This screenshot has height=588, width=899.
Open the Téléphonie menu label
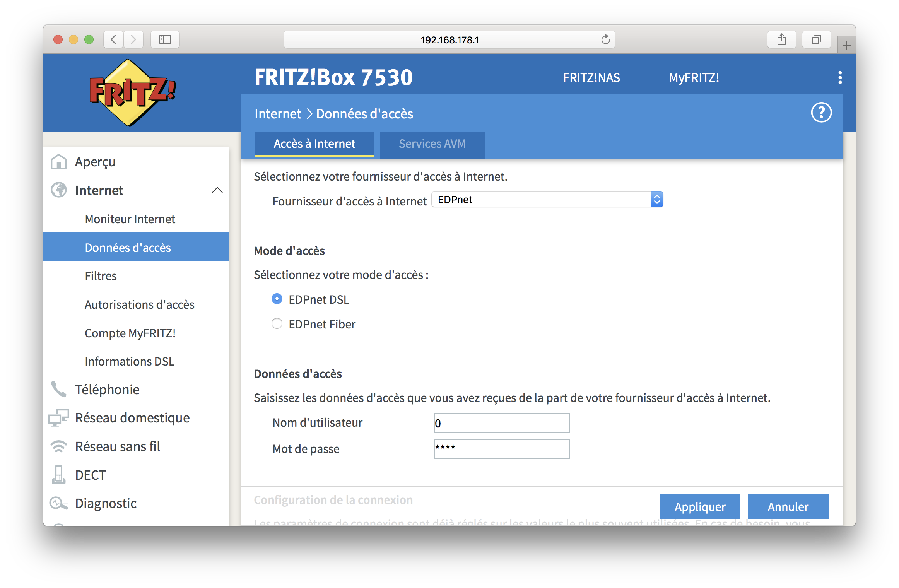tap(107, 389)
